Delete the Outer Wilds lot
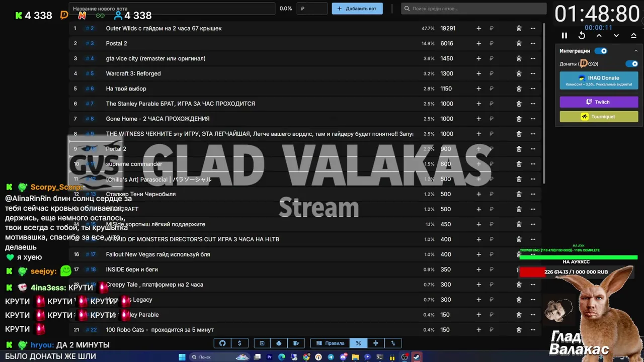 pyautogui.click(x=519, y=29)
